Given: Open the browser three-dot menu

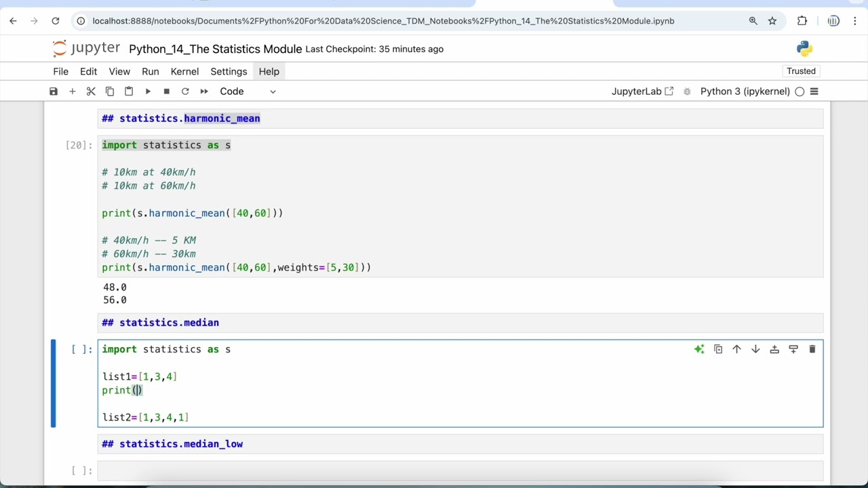Looking at the screenshot, I should click(855, 21).
